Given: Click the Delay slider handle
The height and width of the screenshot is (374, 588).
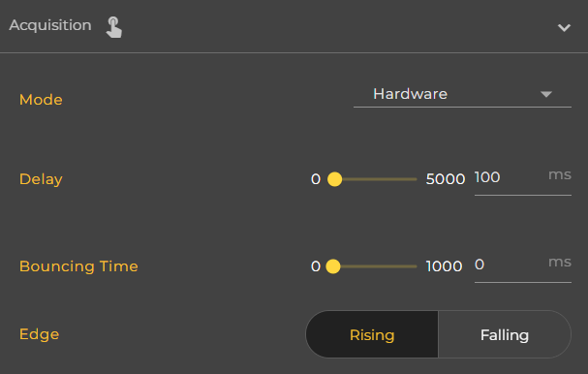Looking at the screenshot, I should pyautogui.click(x=334, y=179).
